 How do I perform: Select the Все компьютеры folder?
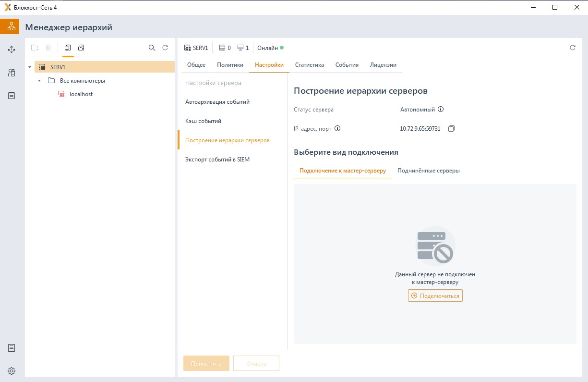click(x=83, y=81)
